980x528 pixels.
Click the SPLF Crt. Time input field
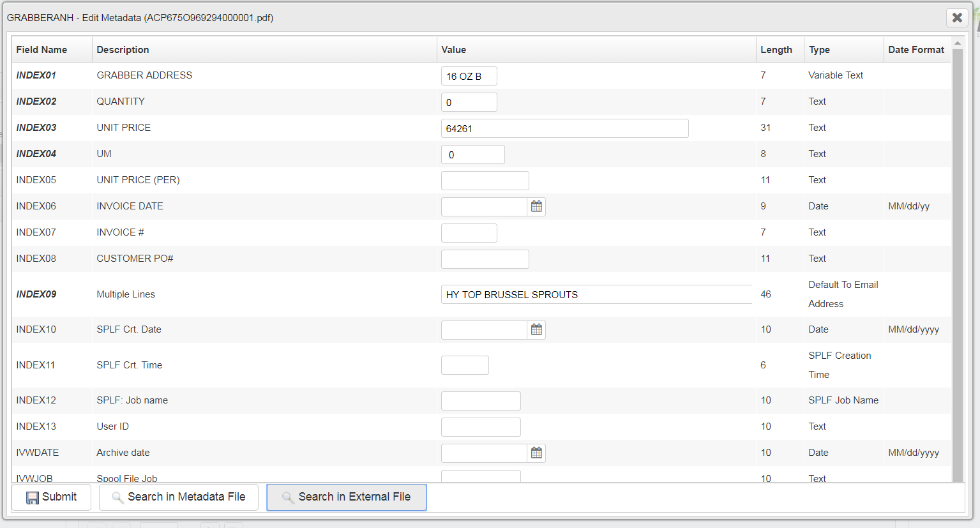click(465, 365)
